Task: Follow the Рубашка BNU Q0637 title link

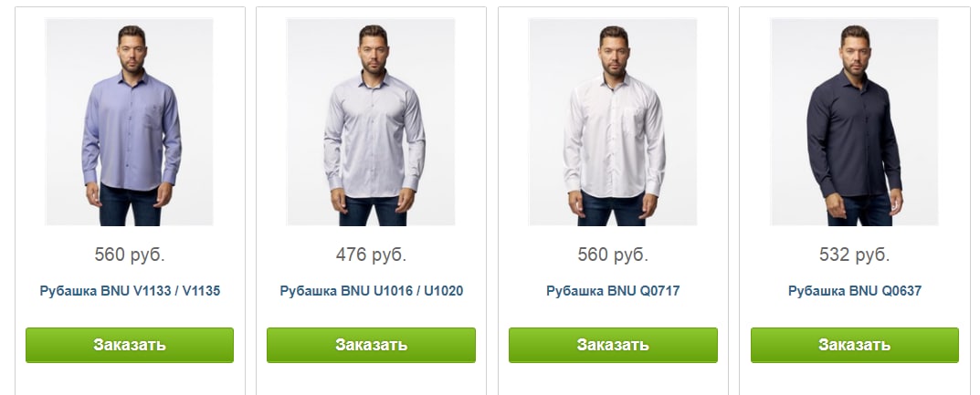Action: pyautogui.click(x=854, y=291)
